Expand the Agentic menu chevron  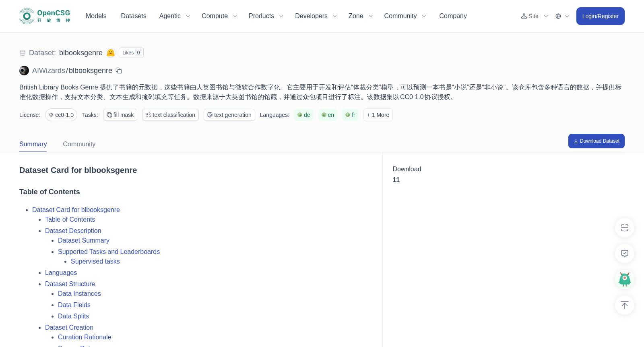click(x=188, y=16)
